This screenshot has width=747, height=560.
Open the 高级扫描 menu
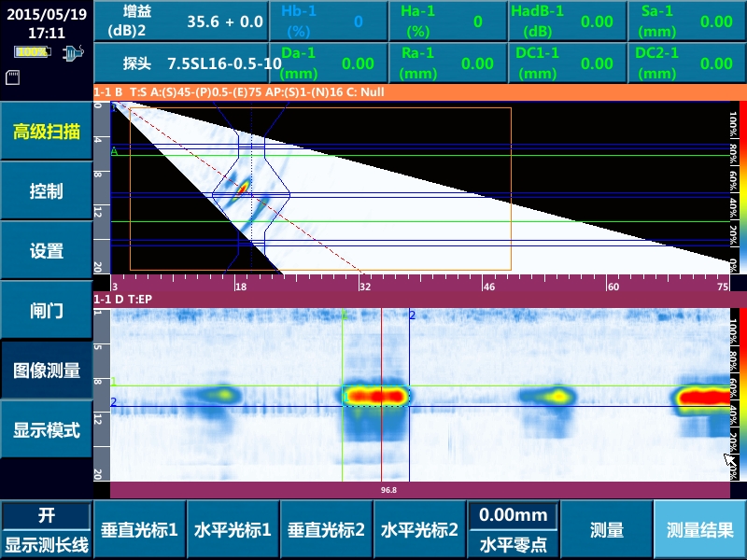click(46, 132)
